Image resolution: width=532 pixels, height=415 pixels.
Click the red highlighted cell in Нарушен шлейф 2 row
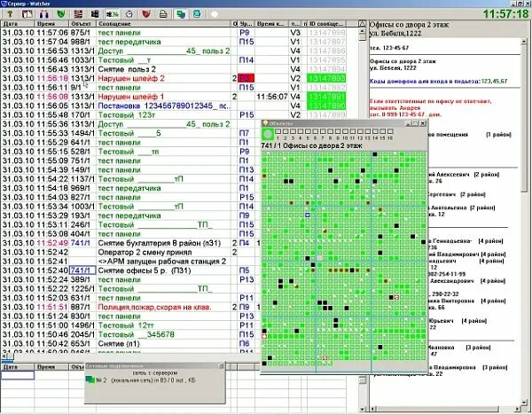coord(246,78)
